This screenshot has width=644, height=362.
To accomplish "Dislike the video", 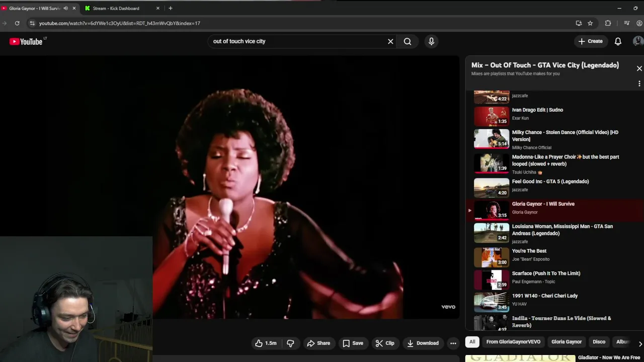I will pyautogui.click(x=290, y=343).
